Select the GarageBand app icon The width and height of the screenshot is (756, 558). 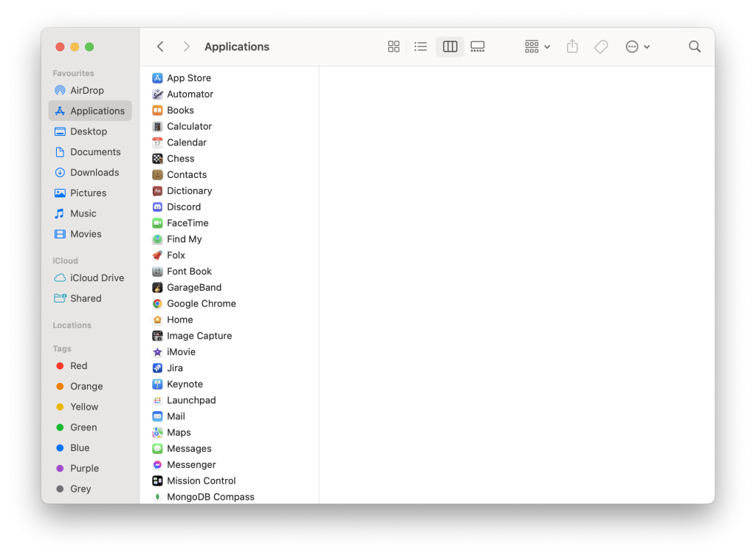(157, 288)
